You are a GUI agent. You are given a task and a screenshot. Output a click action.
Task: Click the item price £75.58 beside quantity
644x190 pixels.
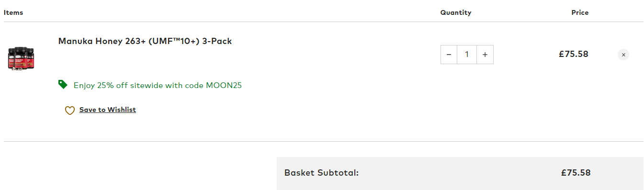573,54
